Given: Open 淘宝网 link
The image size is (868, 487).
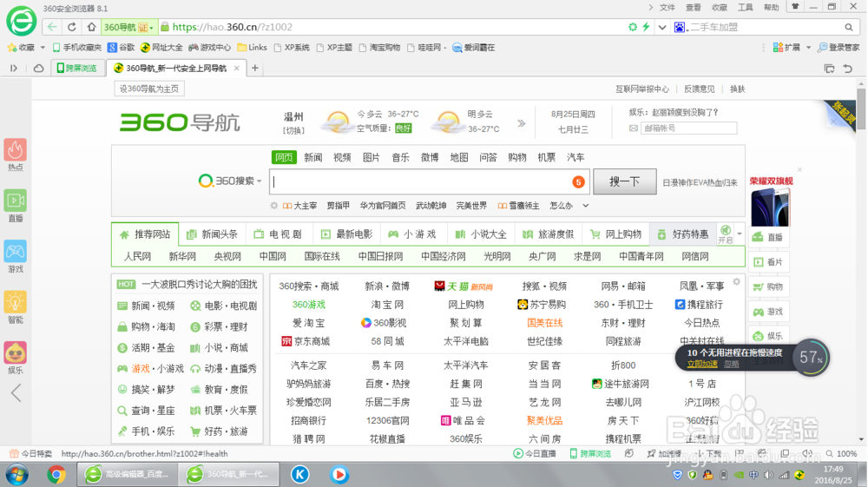Looking at the screenshot, I should [x=387, y=305].
